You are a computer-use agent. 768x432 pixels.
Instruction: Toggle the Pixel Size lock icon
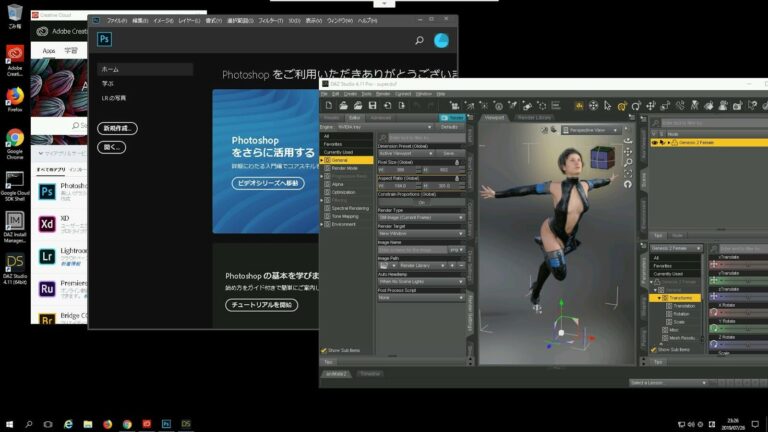[x=457, y=162]
